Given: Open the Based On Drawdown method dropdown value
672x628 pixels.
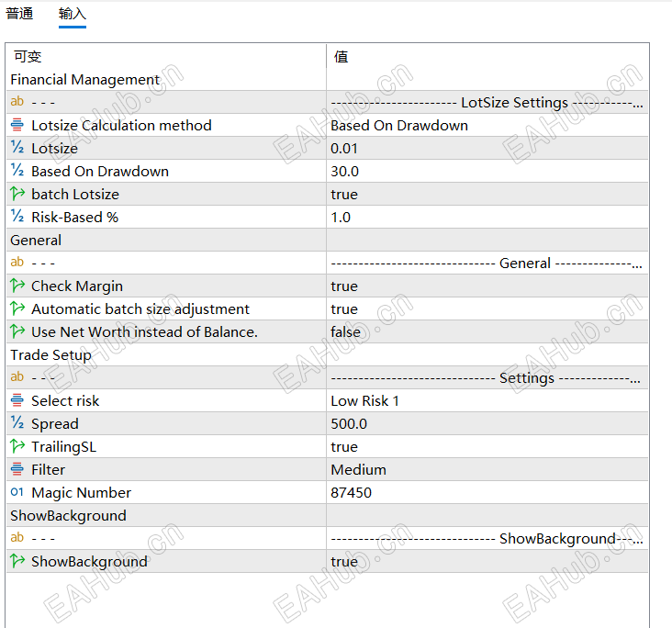Looking at the screenshot, I should click(487, 125).
